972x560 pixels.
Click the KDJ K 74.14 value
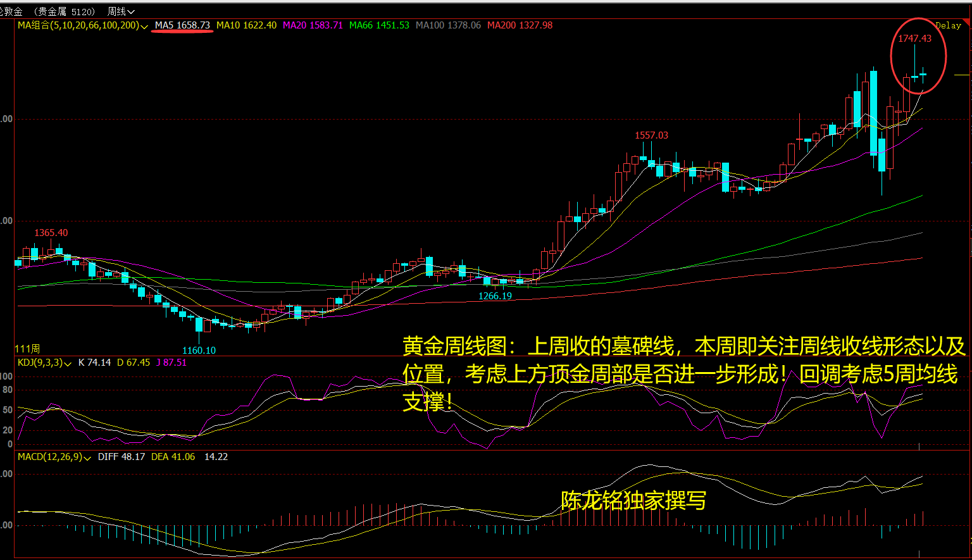(x=94, y=363)
